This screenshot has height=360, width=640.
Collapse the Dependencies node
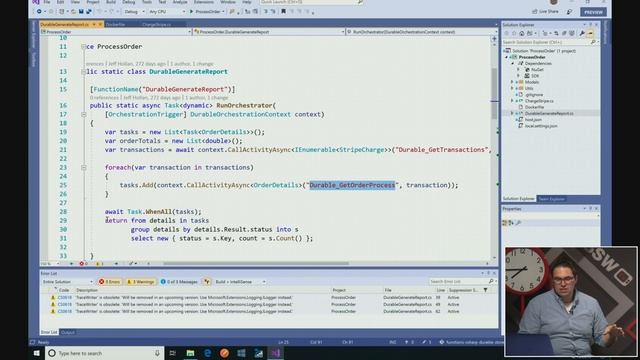512,63
